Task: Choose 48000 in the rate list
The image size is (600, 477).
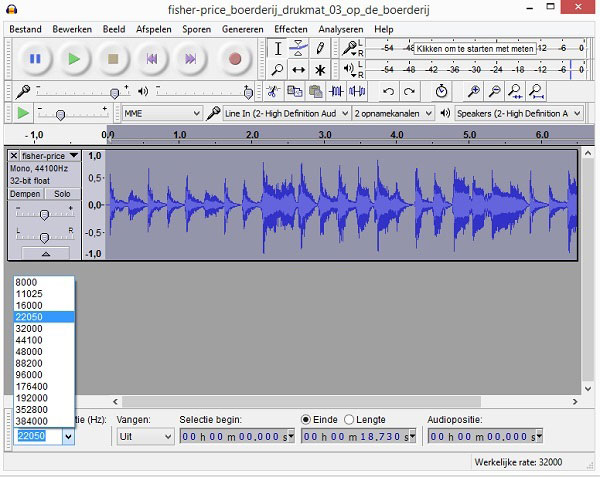Action: click(x=44, y=352)
